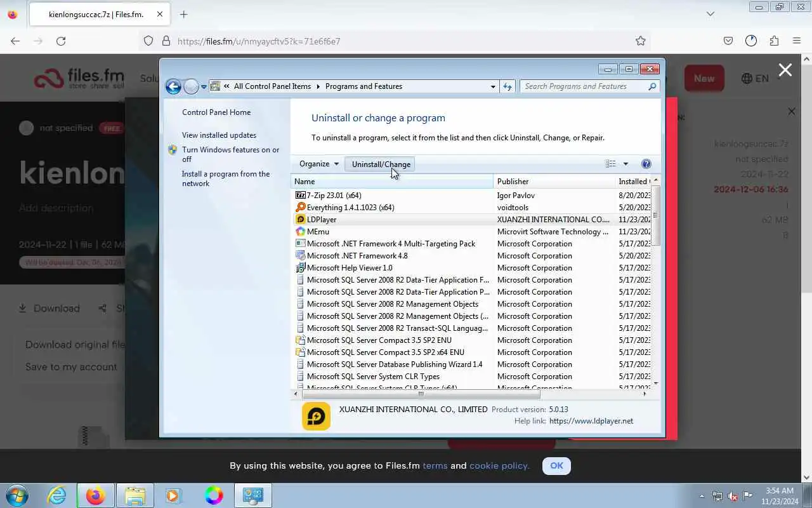Sort the list by Publisher column header
Image resolution: width=812 pixels, height=508 pixels.
coord(554,182)
